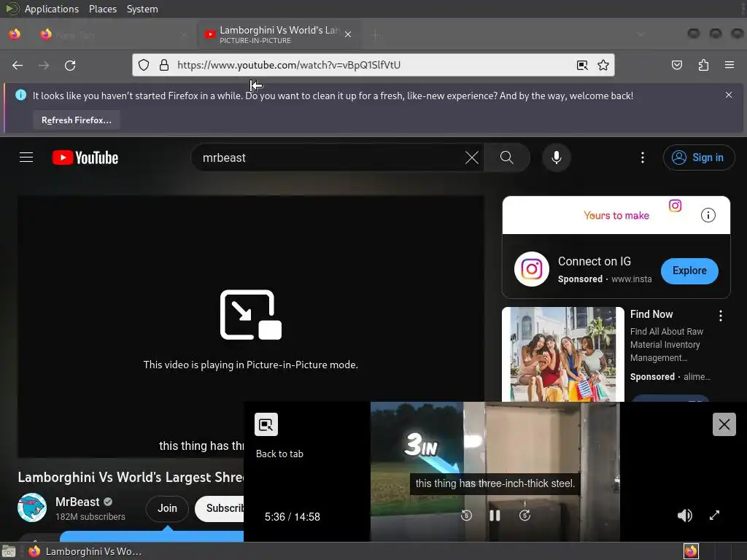Click the Connect on IG ad title
Viewport: 747px width, 560px height.
594,262
